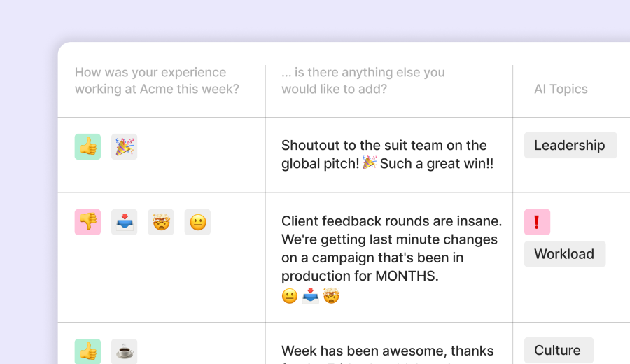The height and width of the screenshot is (364, 630).
Task: Click the exploding head reaction icon
Action: tap(161, 222)
